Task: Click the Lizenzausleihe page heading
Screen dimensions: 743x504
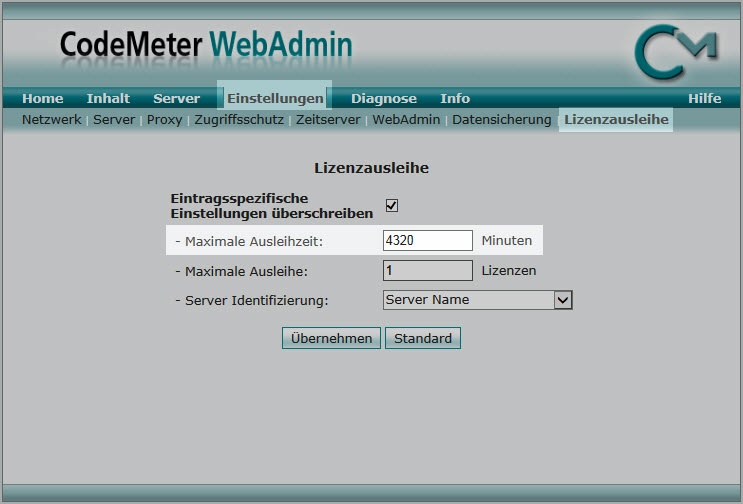Action: pos(372,168)
